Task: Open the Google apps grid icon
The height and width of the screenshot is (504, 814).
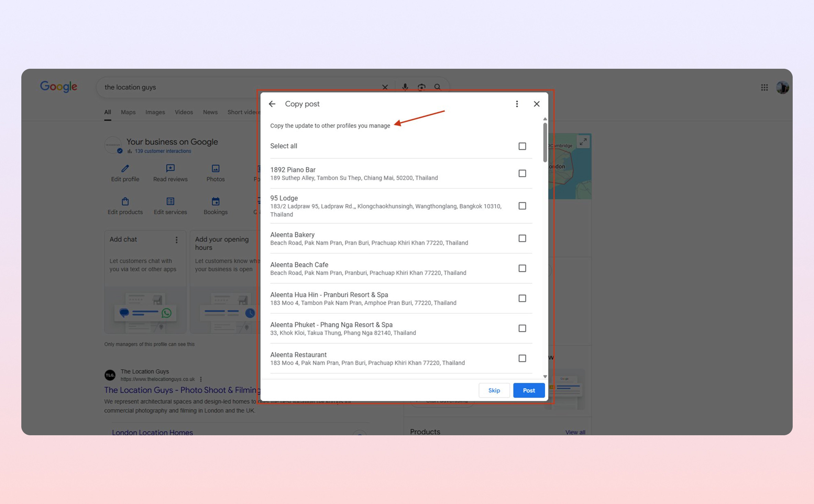Action: click(764, 87)
